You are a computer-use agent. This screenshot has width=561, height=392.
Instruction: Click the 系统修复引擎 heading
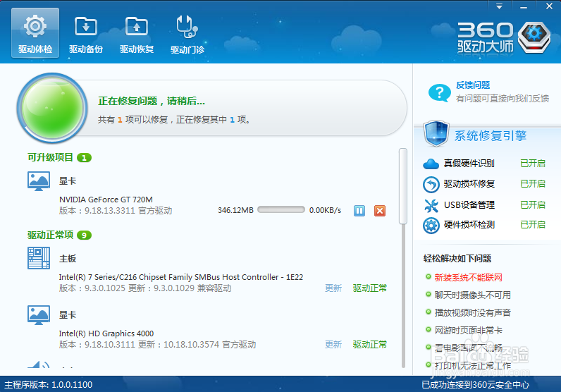point(491,135)
